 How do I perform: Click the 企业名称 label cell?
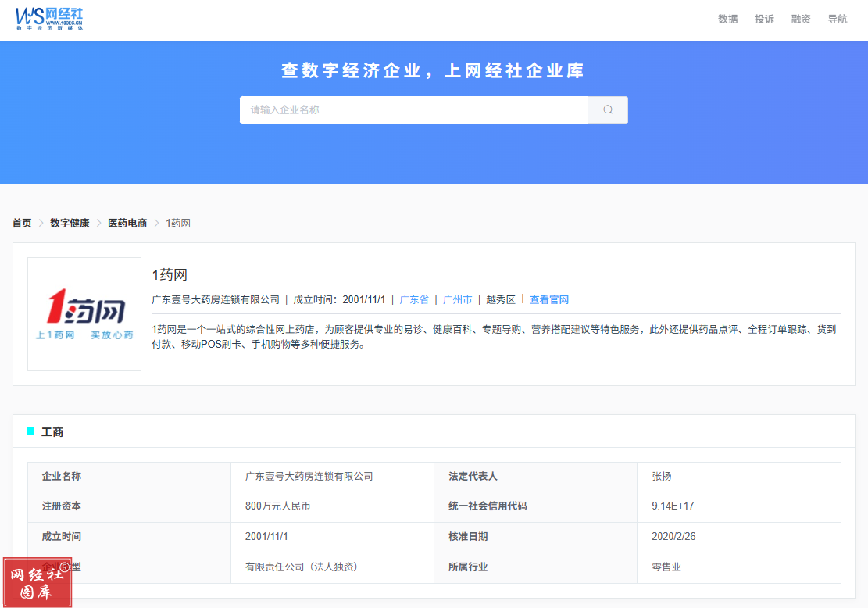tap(129, 477)
